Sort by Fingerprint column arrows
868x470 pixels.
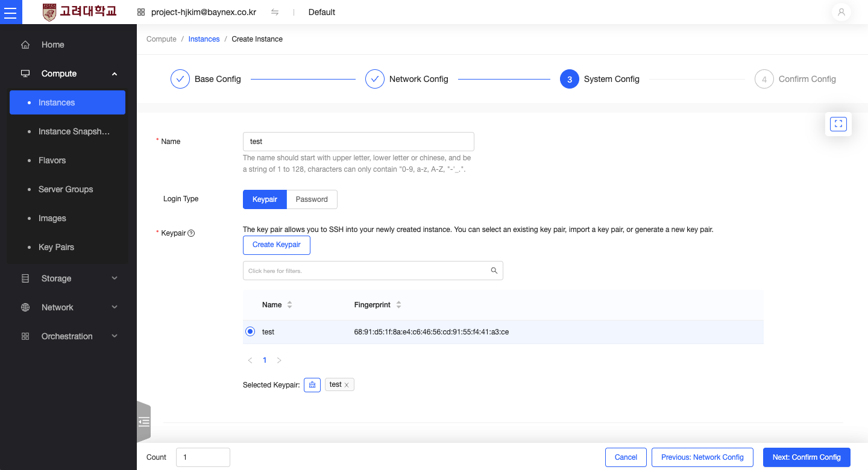[398, 305]
